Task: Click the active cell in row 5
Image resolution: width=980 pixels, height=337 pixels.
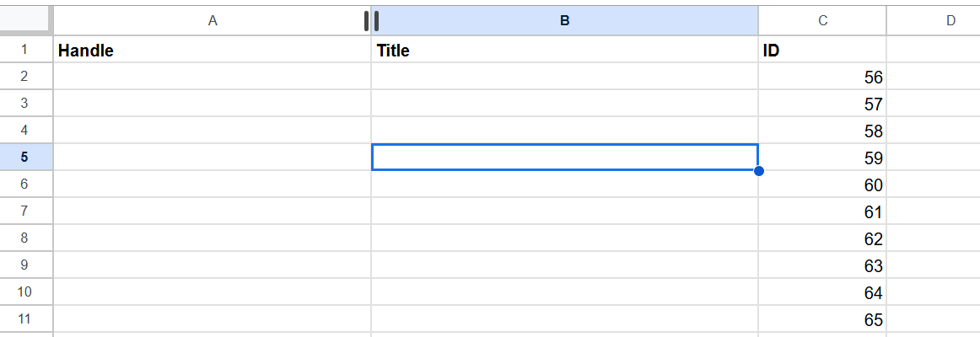Action: pos(564,158)
